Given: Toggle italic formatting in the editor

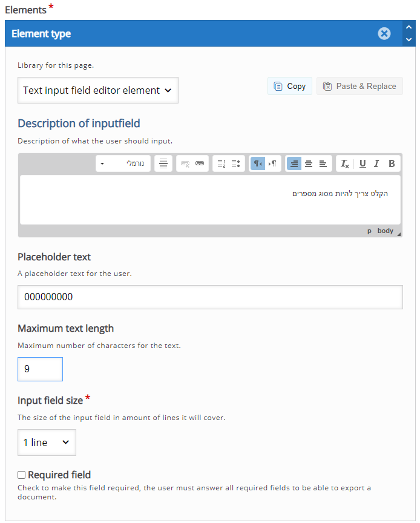Looking at the screenshot, I should 376,163.
